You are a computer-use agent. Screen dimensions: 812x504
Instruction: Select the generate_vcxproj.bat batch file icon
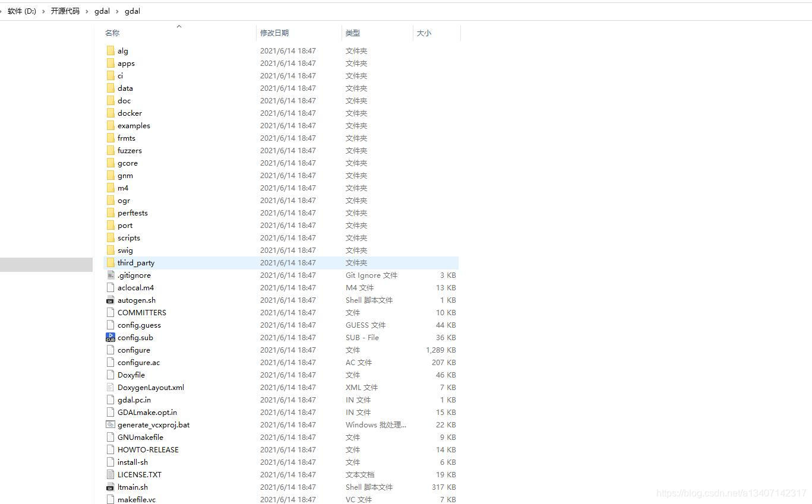click(x=110, y=425)
